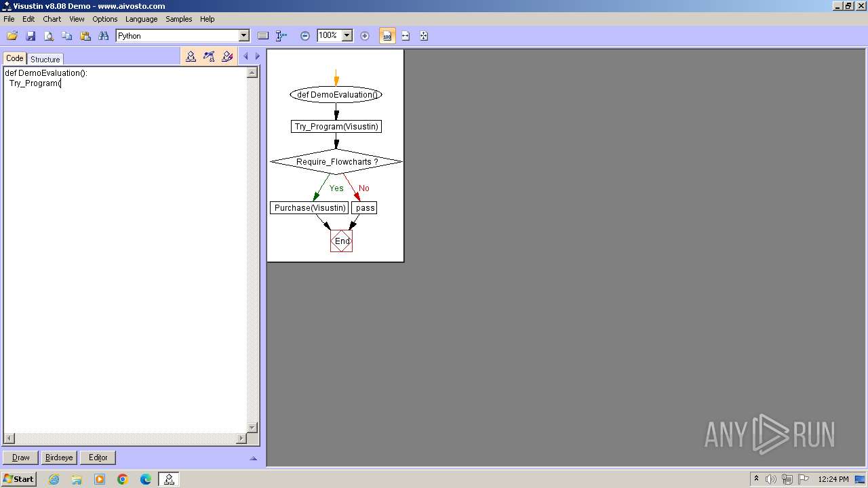The height and width of the screenshot is (488, 868).
Task: Collapse panel with bottom triangle arrow
Action: tap(254, 459)
